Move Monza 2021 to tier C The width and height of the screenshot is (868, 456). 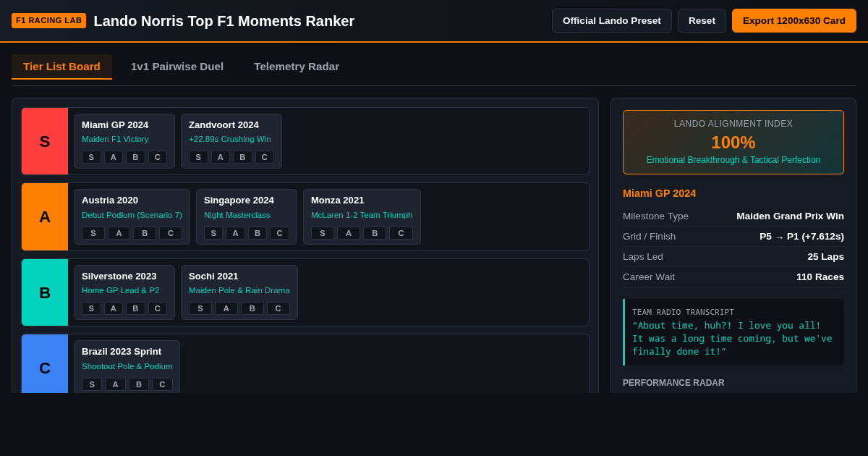pos(401,233)
